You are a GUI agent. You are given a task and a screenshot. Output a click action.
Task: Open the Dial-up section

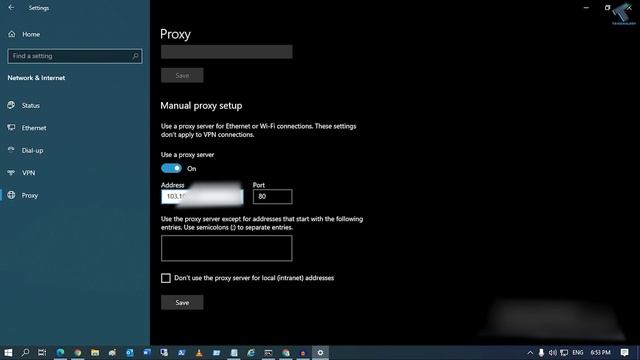(x=25, y=150)
